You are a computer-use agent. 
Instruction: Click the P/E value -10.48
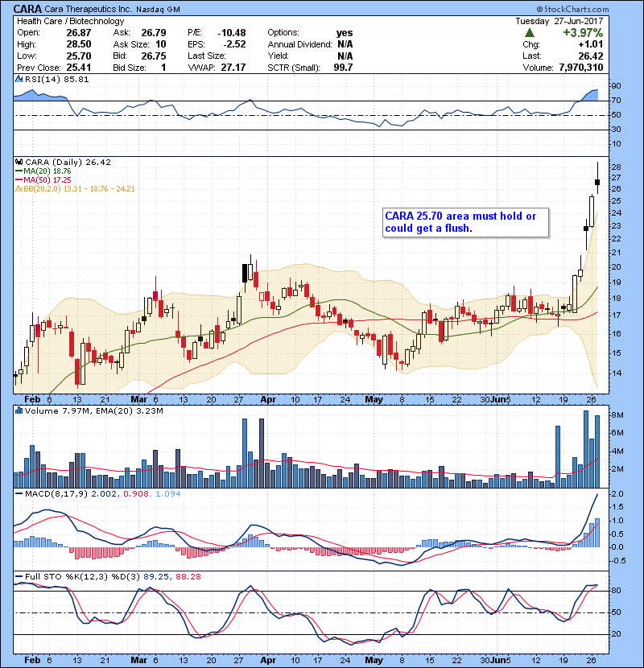pos(232,33)
